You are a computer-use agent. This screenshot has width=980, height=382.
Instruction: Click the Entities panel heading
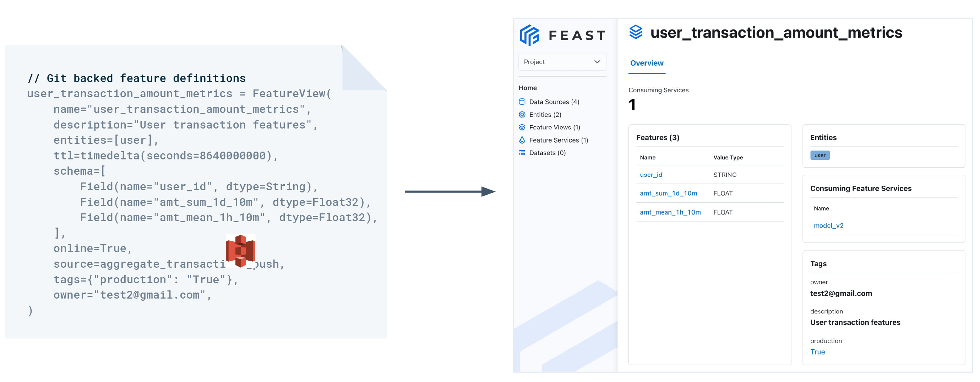823,138
